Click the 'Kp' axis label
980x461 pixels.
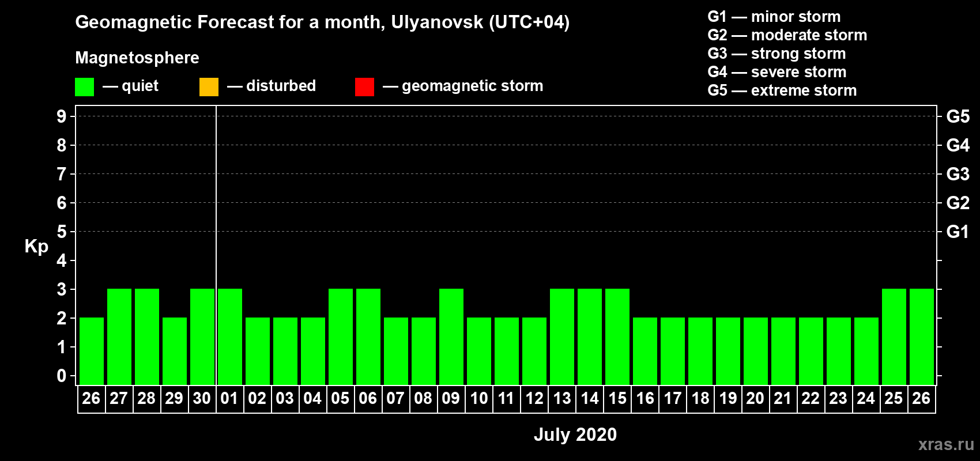coord(36,247)
